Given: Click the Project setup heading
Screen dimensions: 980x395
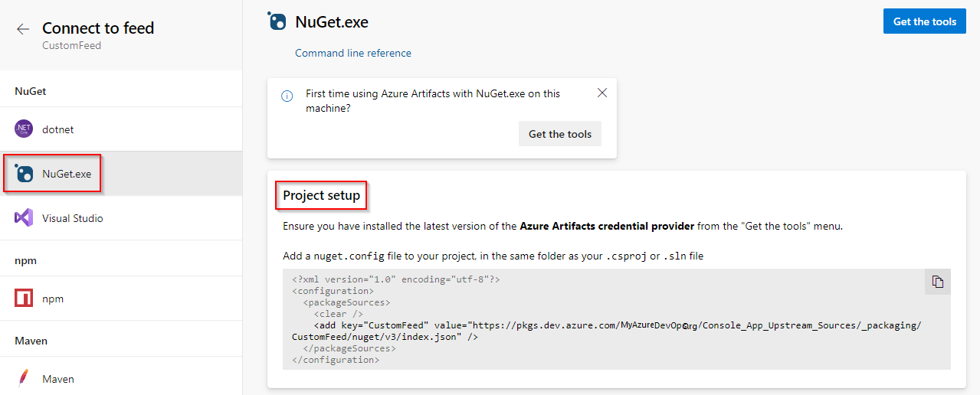Looking at the screenshot, I should tap(321, 195).
